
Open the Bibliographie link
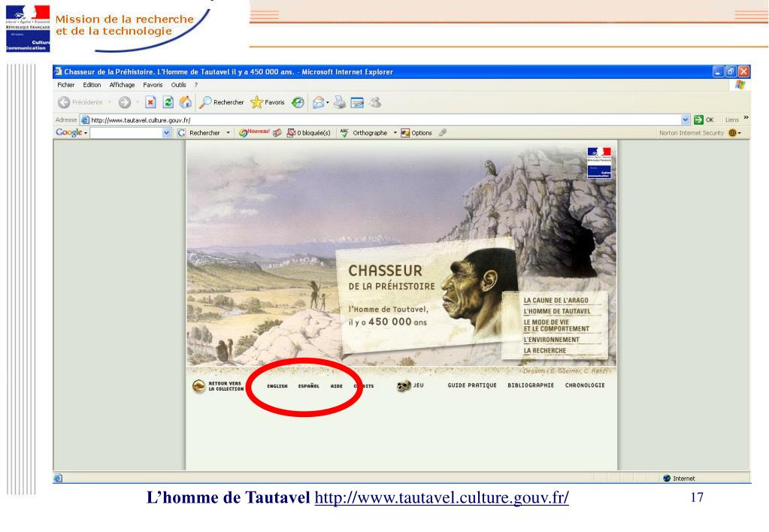pyautogui.click(x=531, y=385)
